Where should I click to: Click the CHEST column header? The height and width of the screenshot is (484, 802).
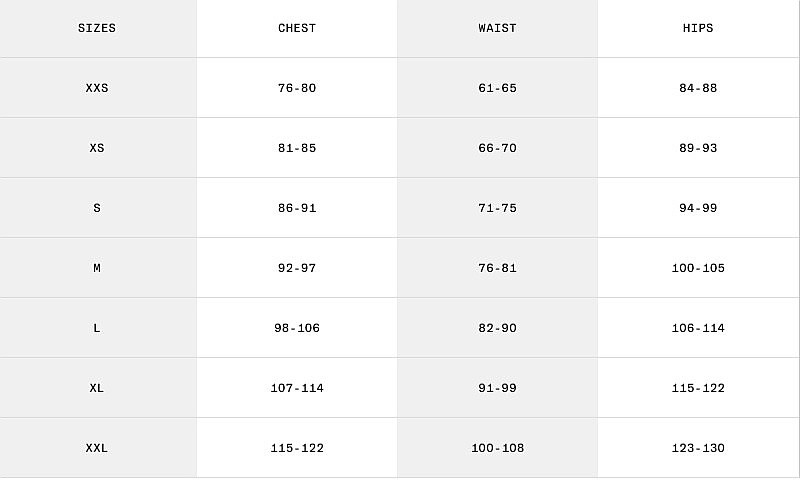[x=297, y=28]
